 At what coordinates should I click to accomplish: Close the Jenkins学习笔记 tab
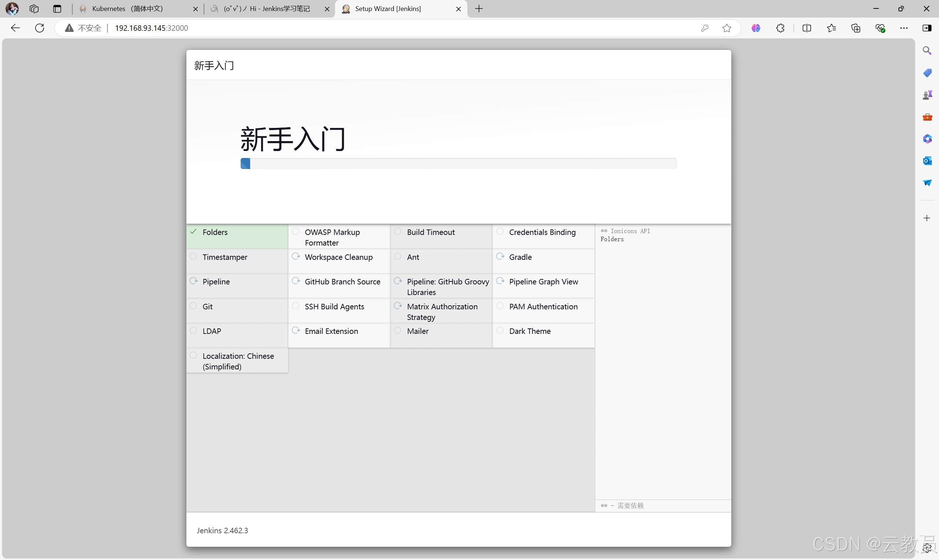tap(327, 9)
